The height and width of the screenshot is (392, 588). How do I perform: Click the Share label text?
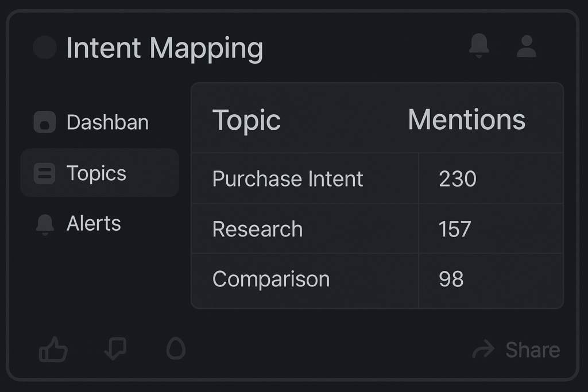[x=532, y=350]
